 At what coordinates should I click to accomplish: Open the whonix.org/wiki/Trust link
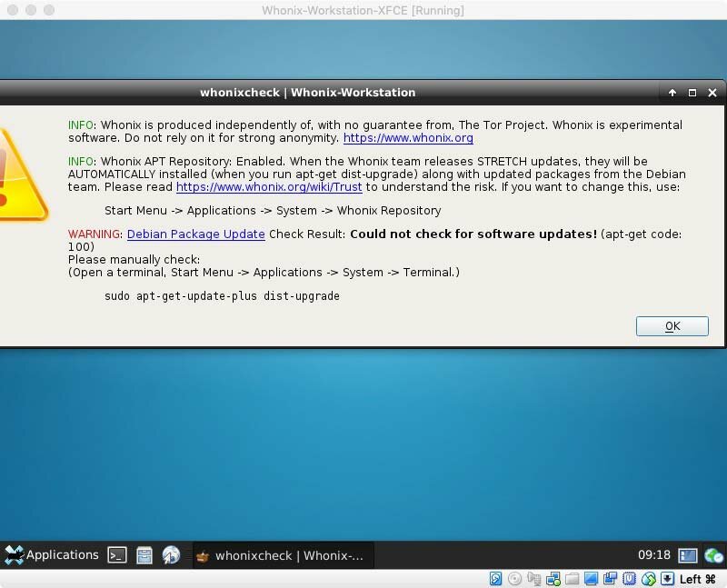point(269,187)
